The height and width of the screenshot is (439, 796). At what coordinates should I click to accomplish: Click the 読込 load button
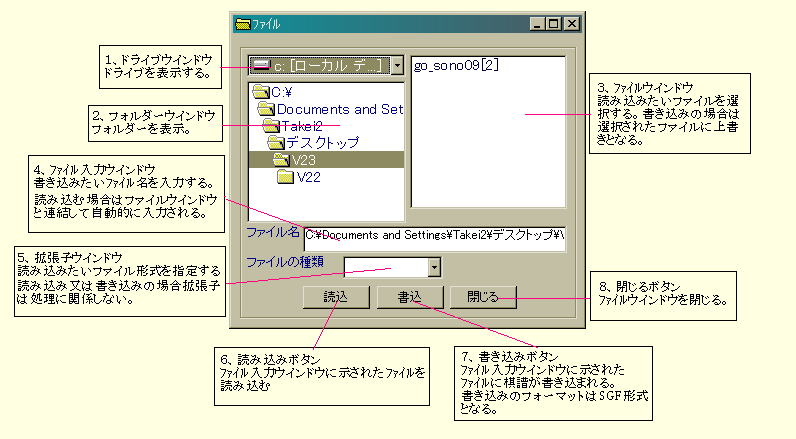[x=336, y=297]
